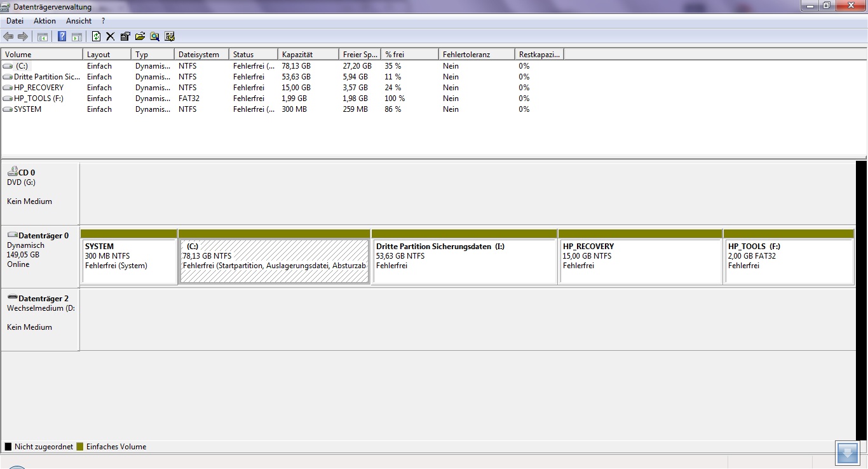Select the SYSTEM 300 MB NTFS partition block
The width and height of the screenshot is (868, 469).
point(129,256)
